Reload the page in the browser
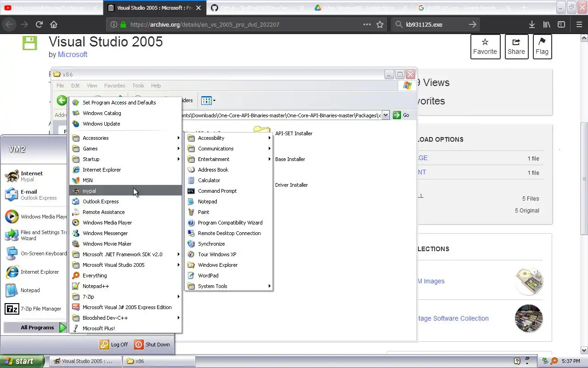588x368 pixels. (39, 24)
